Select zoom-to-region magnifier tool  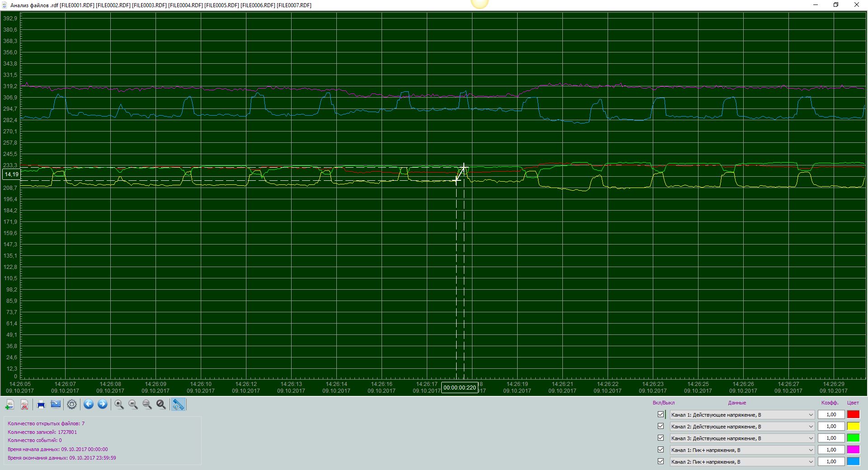tap(147, 404)
